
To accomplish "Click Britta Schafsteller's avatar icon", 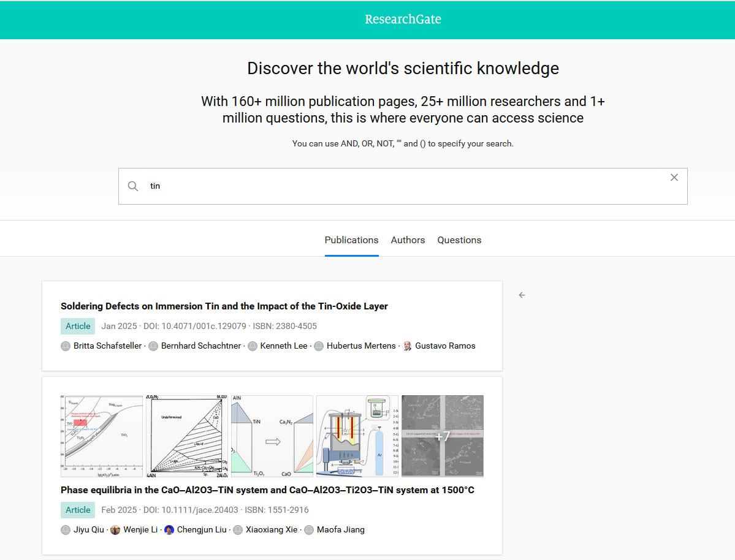I will pos(66,346).
